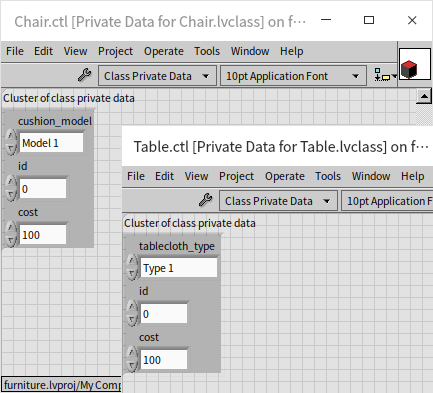Open Project menu in Table.ctl window
Viewport: 433px width, 393px height.
236,176
